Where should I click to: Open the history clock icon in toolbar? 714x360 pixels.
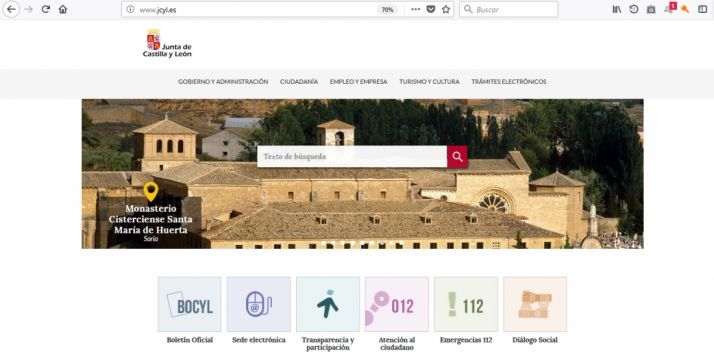click(633, 9)
